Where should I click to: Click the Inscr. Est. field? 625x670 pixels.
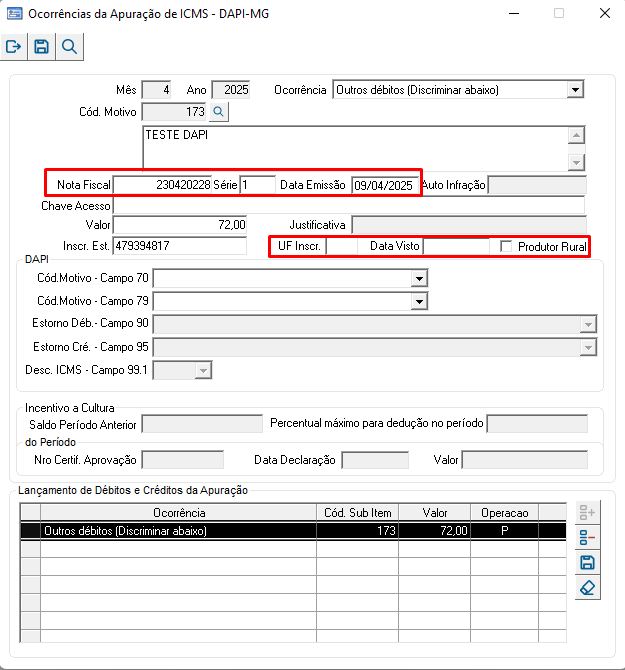180,246
